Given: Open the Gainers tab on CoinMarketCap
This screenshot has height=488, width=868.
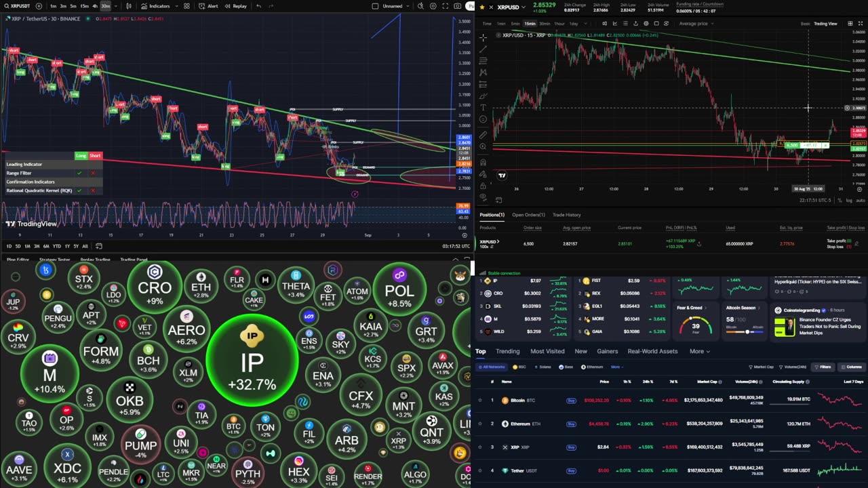Looking at the screenshot, I should point(607,351).
